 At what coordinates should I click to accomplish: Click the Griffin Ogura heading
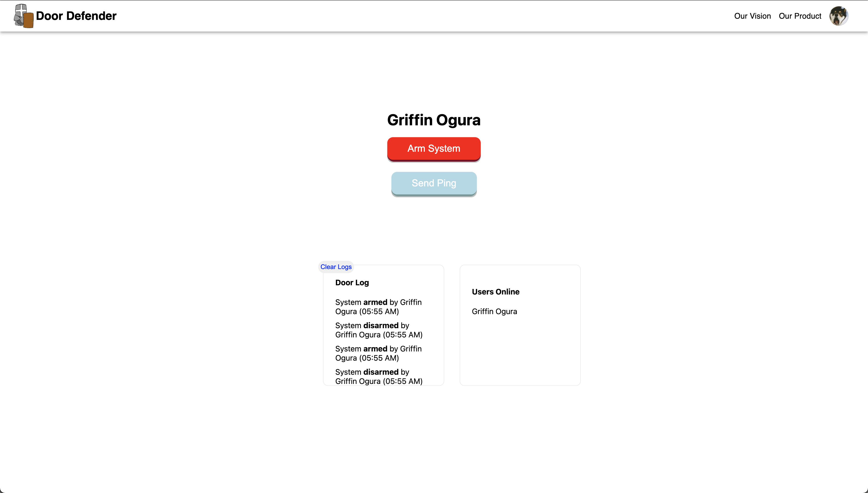point(434,120)
